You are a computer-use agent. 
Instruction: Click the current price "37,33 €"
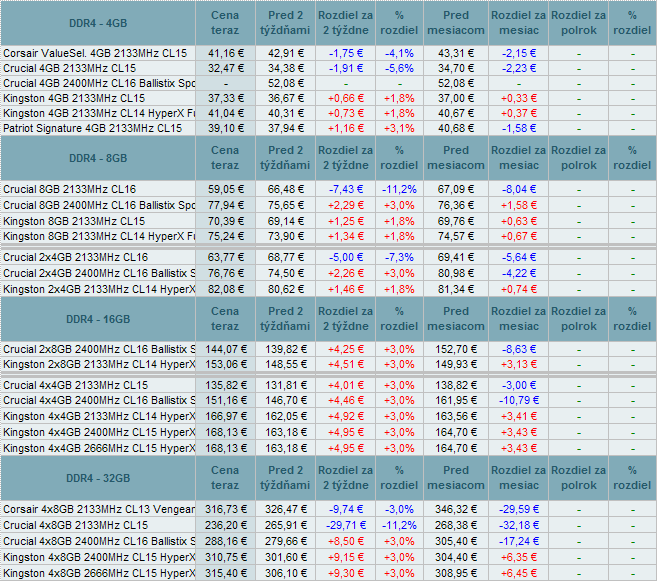(x=226, y=98)
